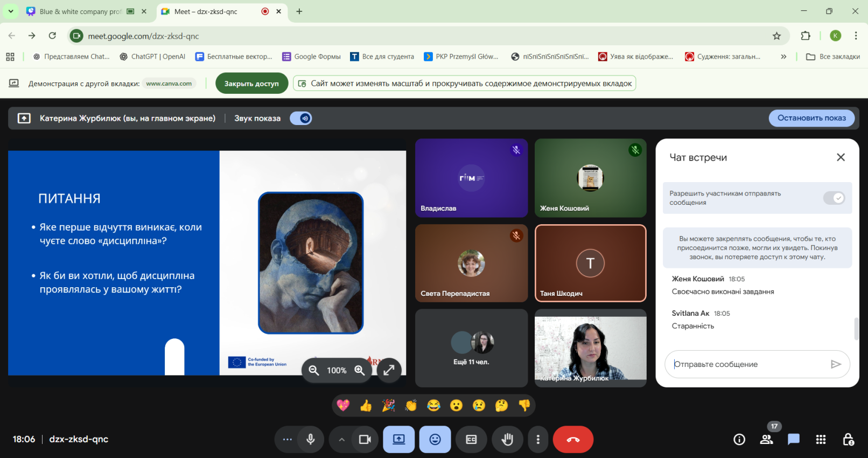Open the ChatGPT | OpenAI bookmark
Viewport: 868px width, 458px height.
pos(152,57)
